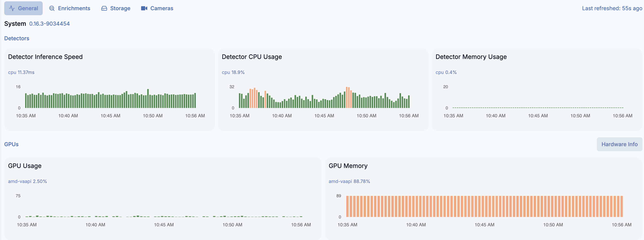Click the cpu 0.4% memory label
This screenshot has width=644, height=240.
(x=446, y=72)
